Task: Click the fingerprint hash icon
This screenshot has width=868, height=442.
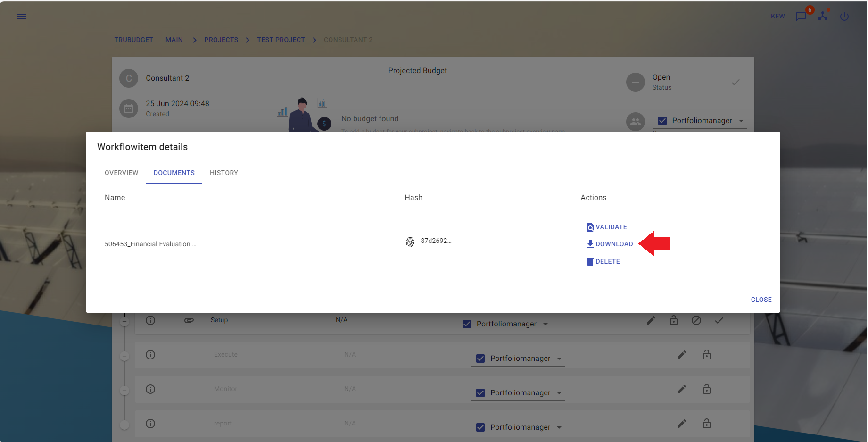Action: [410, 242]
